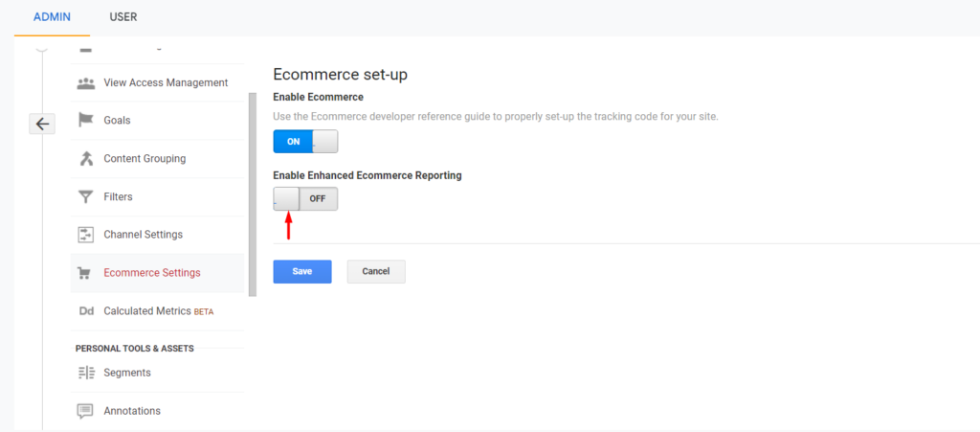Select the ADMIN tab
The height and width of the screenshot is (432, 980).
pos(52,17)
